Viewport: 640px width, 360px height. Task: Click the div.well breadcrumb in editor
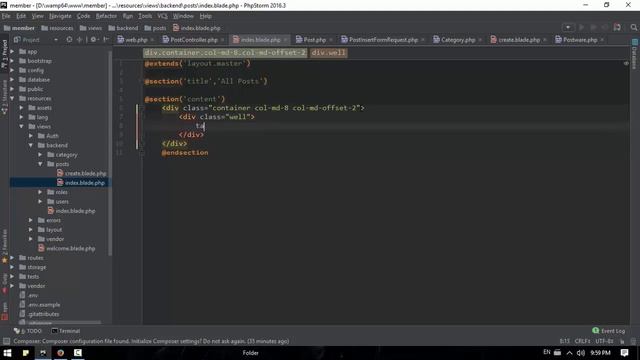click(x=329, y=53)
